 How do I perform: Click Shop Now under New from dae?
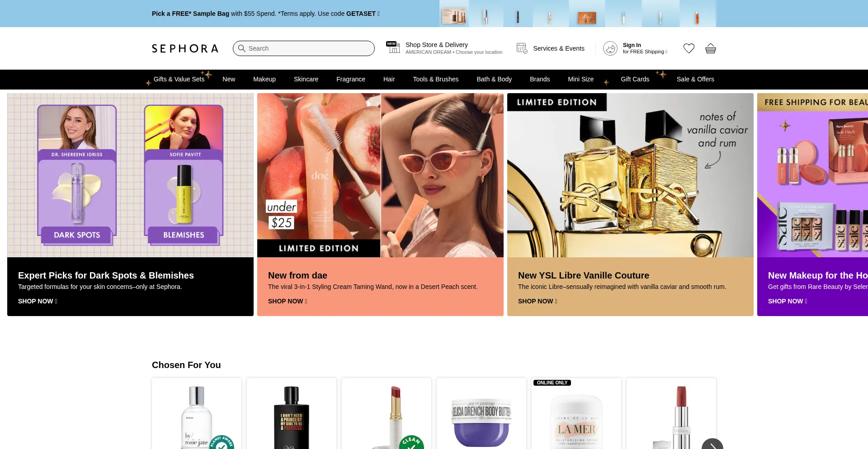point(287,301)
